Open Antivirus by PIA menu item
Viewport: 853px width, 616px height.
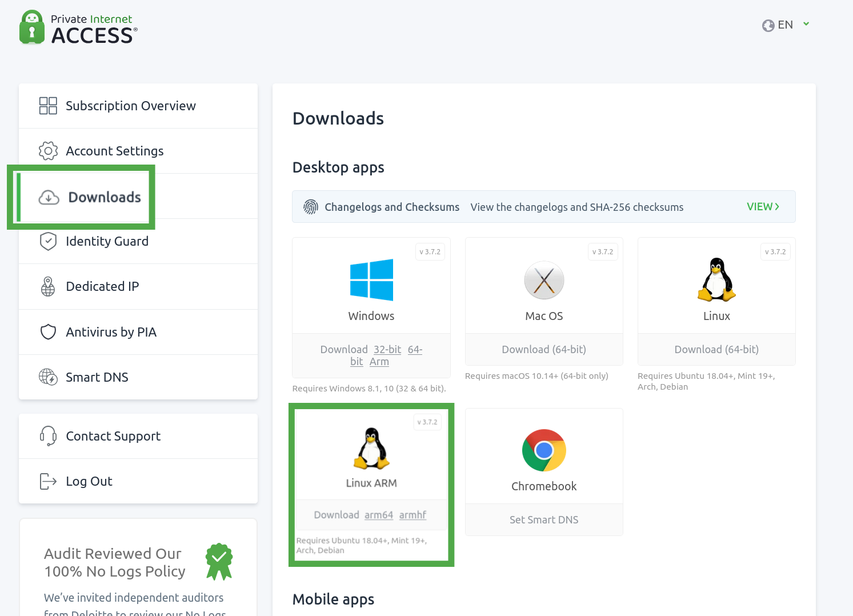[x=138, y=332]
